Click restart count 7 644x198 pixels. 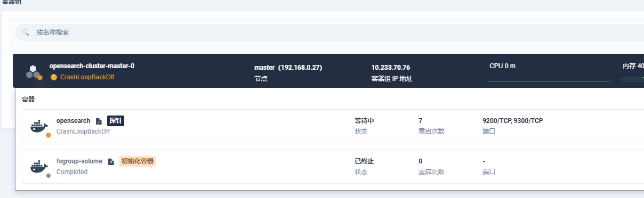pos(421,121)
